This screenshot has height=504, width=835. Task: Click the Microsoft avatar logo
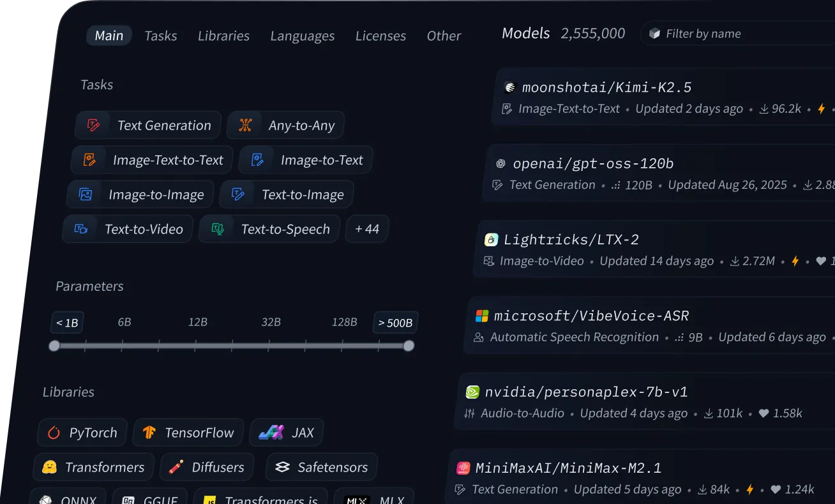pyautogui.click(x=482, y=316)
